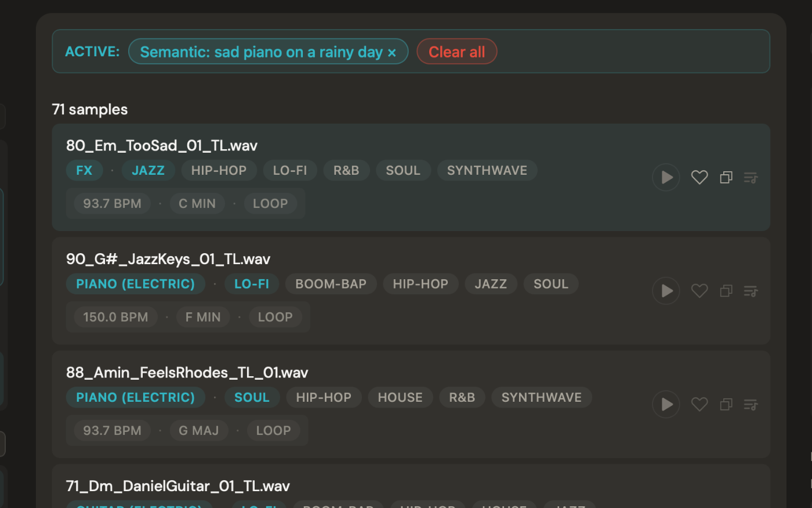Click the 150.0 BPM chip on 90_G#_JazzKeys
The width and height of the screenshot is (812, 508).
(115, 317)
